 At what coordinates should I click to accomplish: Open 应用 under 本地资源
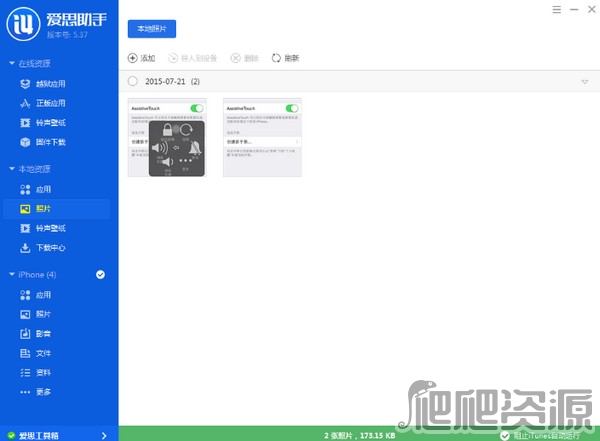[x=36, y=189]
